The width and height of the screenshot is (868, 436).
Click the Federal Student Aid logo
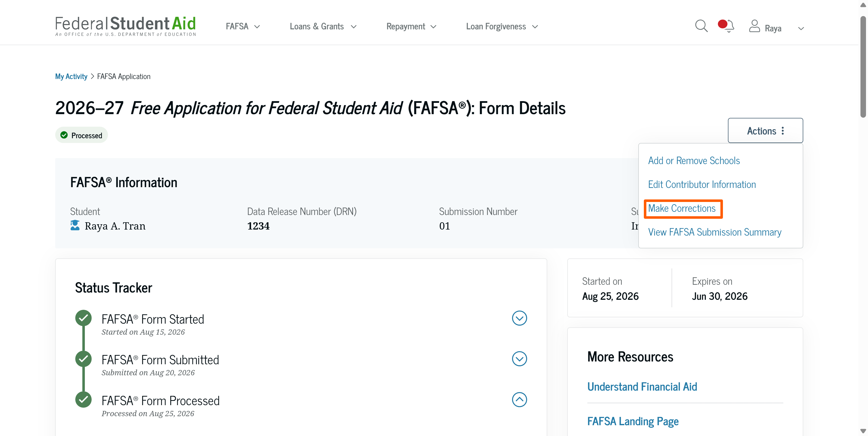click(125, 26)
